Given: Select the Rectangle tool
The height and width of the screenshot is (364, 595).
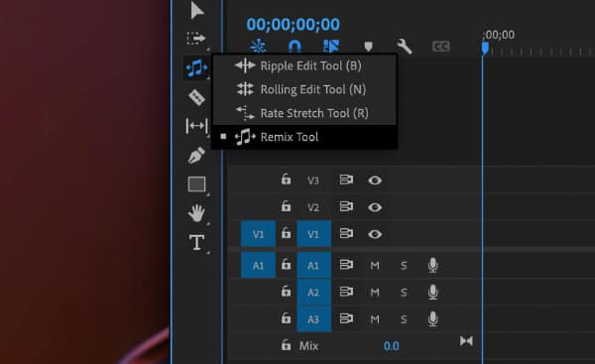Looking at the screenshot, I should [196, 184].
